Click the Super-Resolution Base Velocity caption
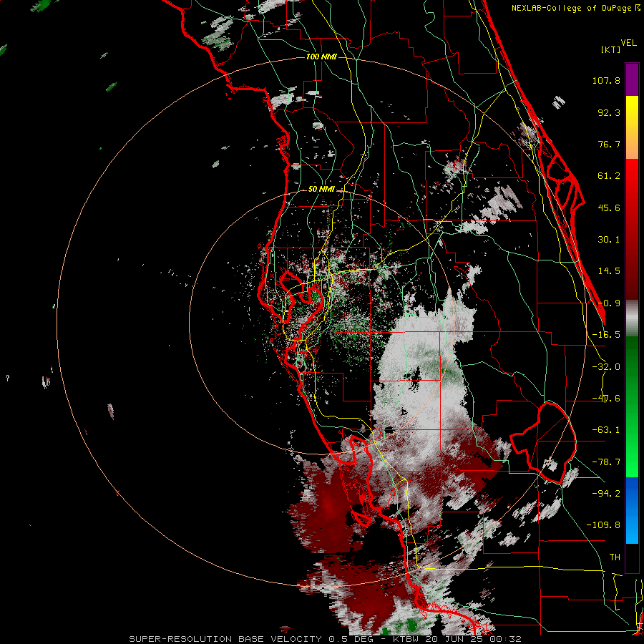This screenshot has width=644, height=644. click(x=325, y=639)
